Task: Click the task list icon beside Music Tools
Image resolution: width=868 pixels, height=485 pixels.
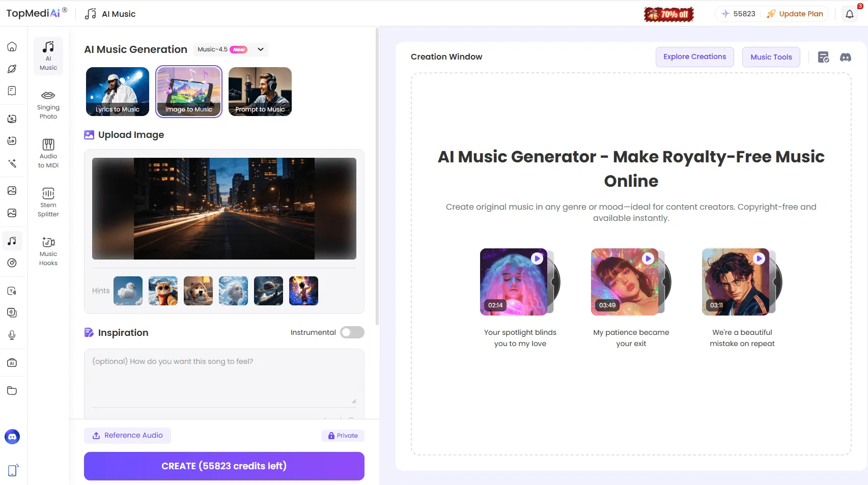Action: click(x=823, y=57)
